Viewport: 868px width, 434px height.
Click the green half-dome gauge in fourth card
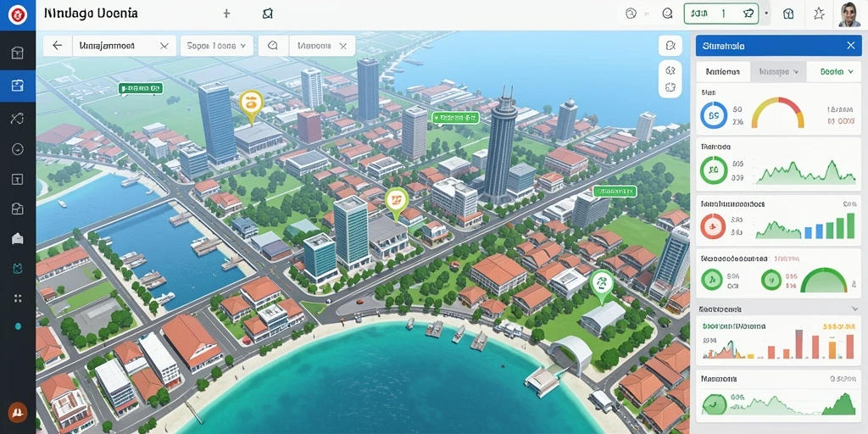[824, 280]
